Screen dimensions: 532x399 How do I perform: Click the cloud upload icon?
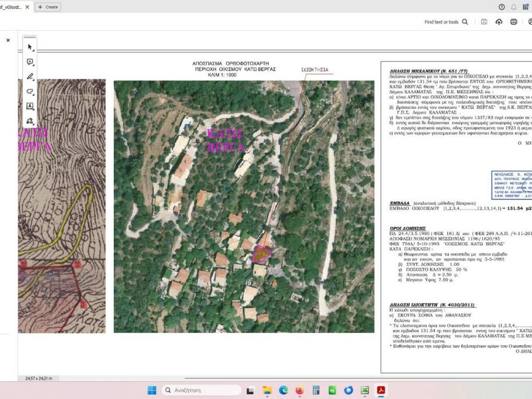pyautogui.click(x=499, y=22)
